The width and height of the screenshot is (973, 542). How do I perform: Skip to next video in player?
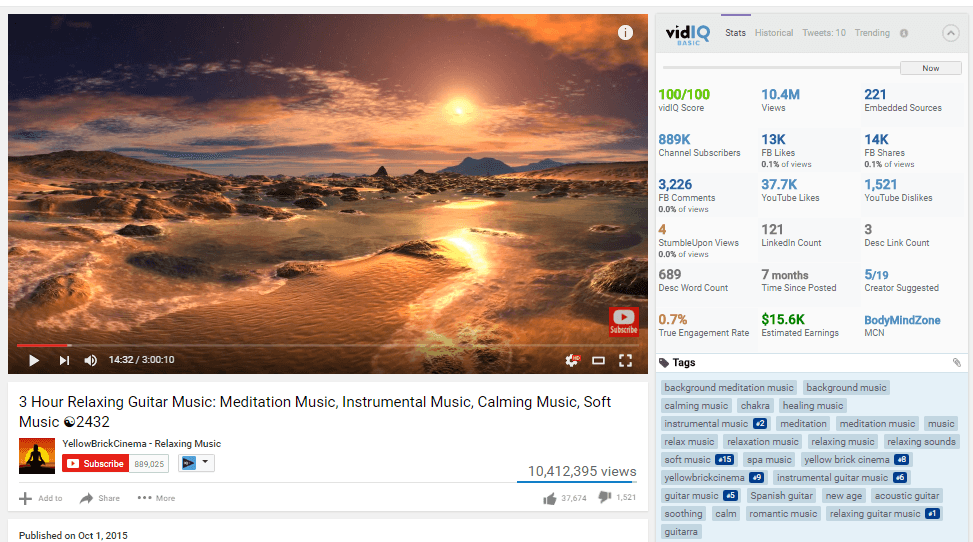tap(64, 360)
